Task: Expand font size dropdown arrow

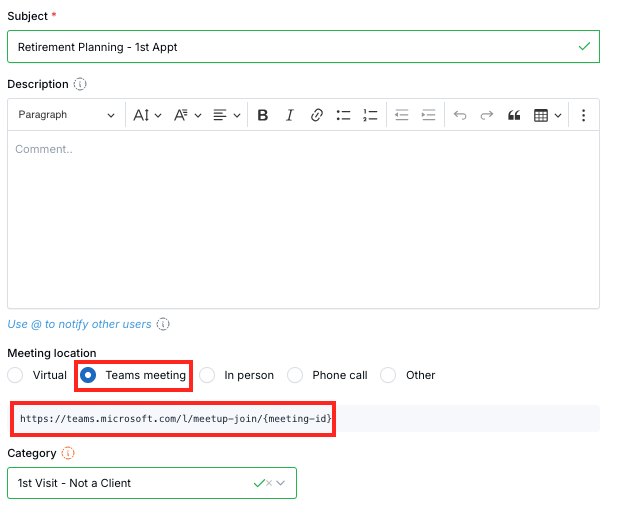Action: point(158,116)
